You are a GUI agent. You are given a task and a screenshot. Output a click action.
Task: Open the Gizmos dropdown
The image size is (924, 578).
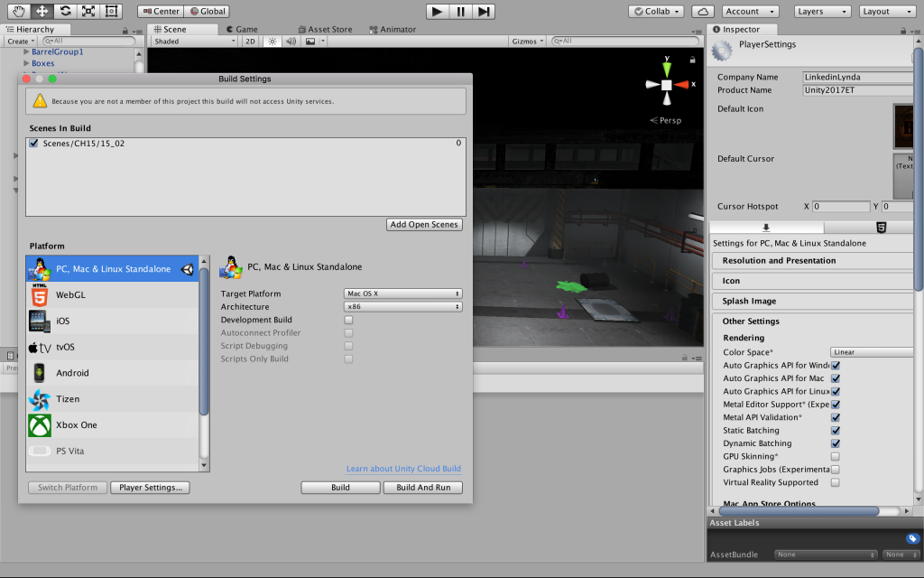point(527,42)
